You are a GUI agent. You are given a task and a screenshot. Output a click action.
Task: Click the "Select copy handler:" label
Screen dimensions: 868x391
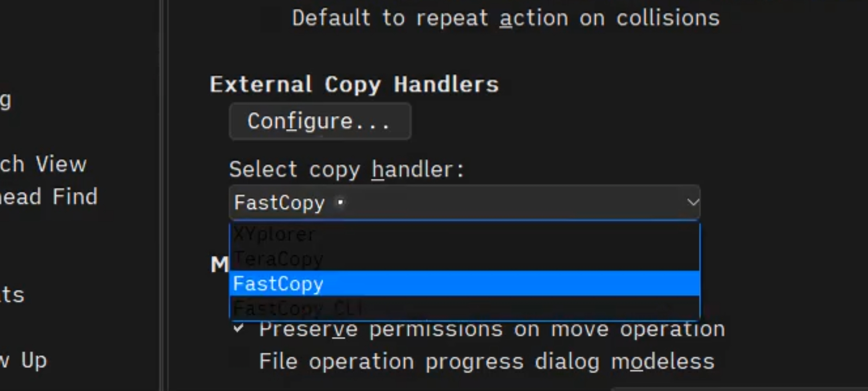point(346,169)
